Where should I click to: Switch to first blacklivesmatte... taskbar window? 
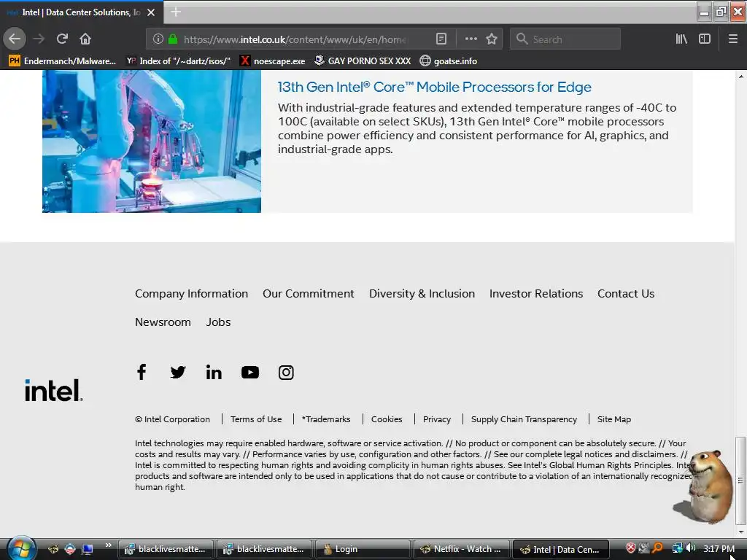[x=166, y=549]
